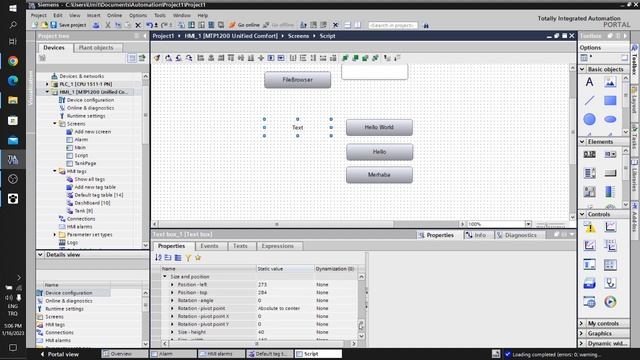Select the IO field element

[x=589, y=154]
